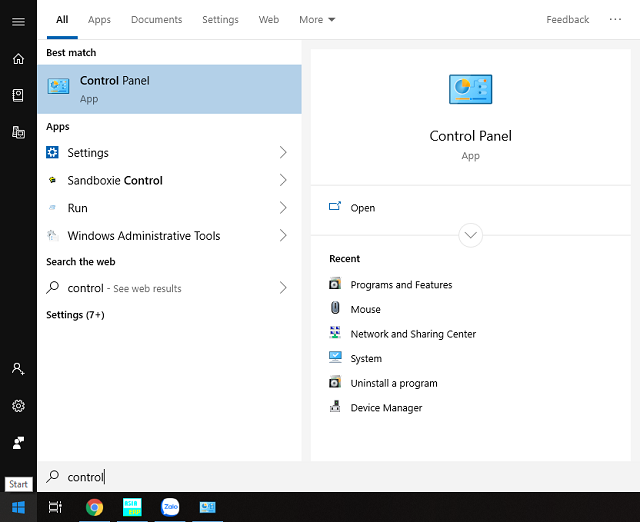Open the Settings gear in the sidebar
Viewport: 640px width, 522px height.
click(18, 406)
